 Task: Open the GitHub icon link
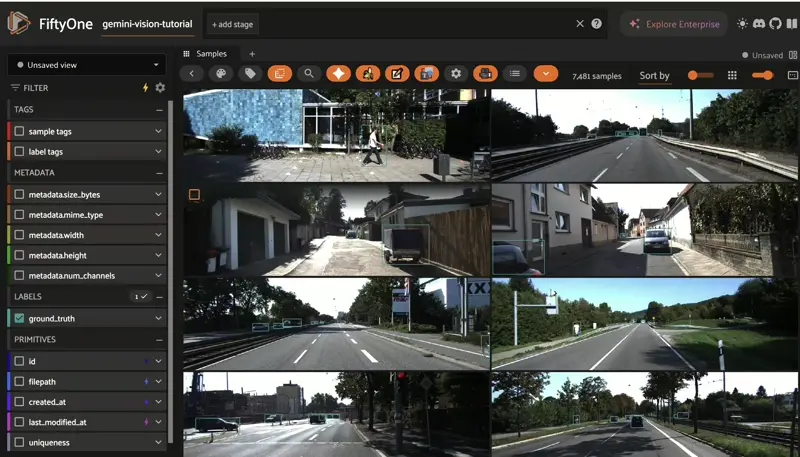[x=773, y=23]
